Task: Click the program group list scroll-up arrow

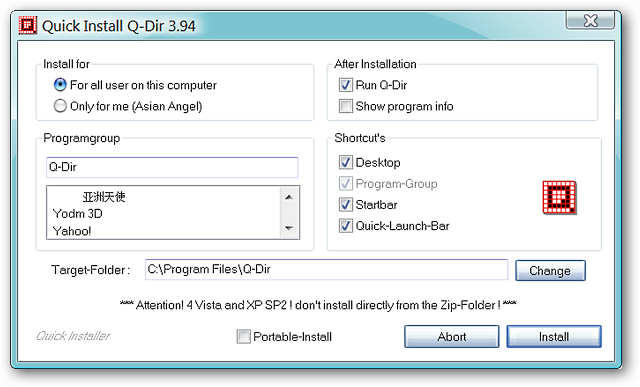Action: point(289,198)
